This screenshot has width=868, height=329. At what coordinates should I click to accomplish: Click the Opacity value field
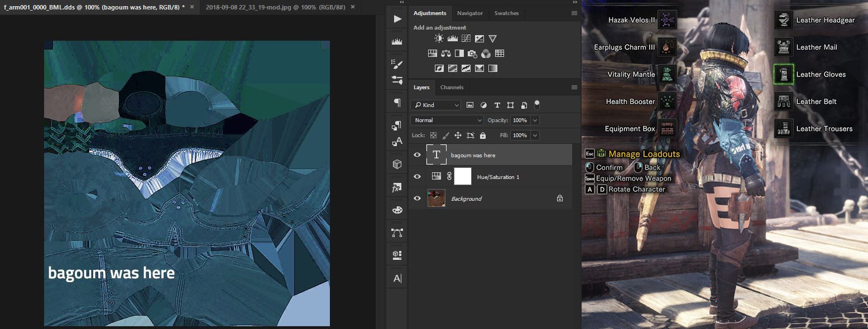[520, 120]
